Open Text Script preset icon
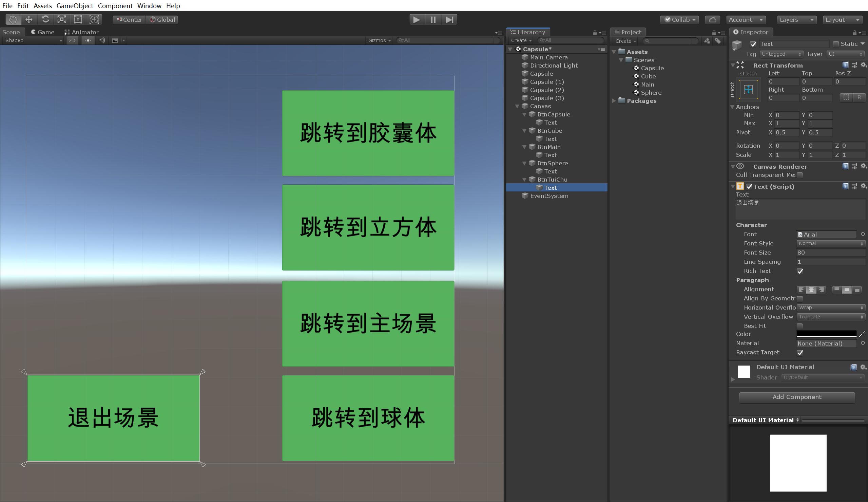The width and height of the screenshot is (868, 502). click(854, 186)
